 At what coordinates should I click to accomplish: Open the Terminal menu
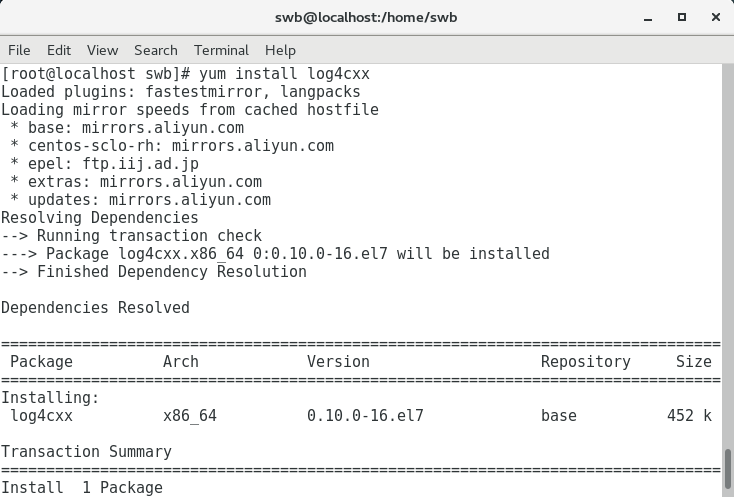[x=221, y=50]
